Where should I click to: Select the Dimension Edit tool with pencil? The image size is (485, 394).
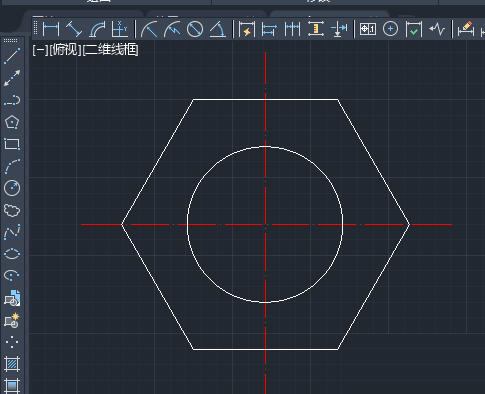point(466,29)
